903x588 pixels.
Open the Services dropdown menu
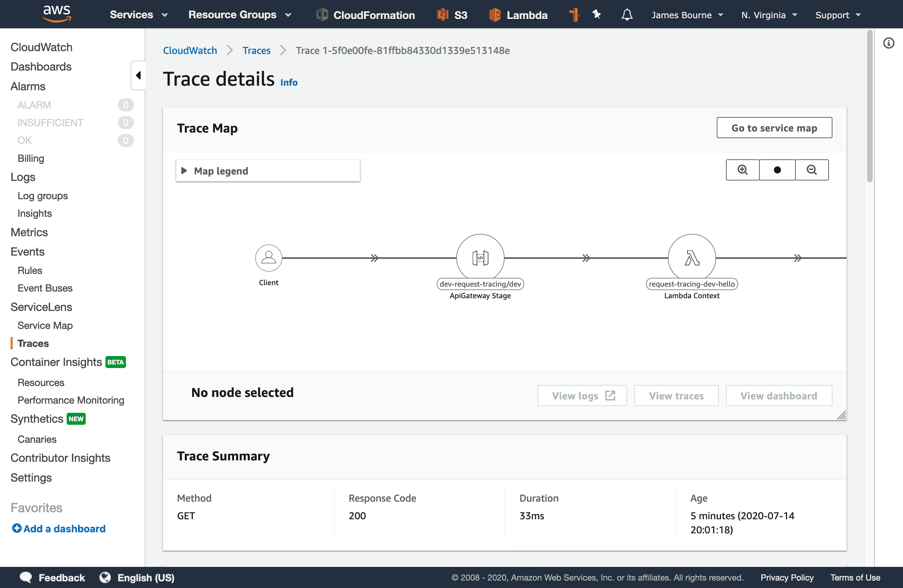139,15
